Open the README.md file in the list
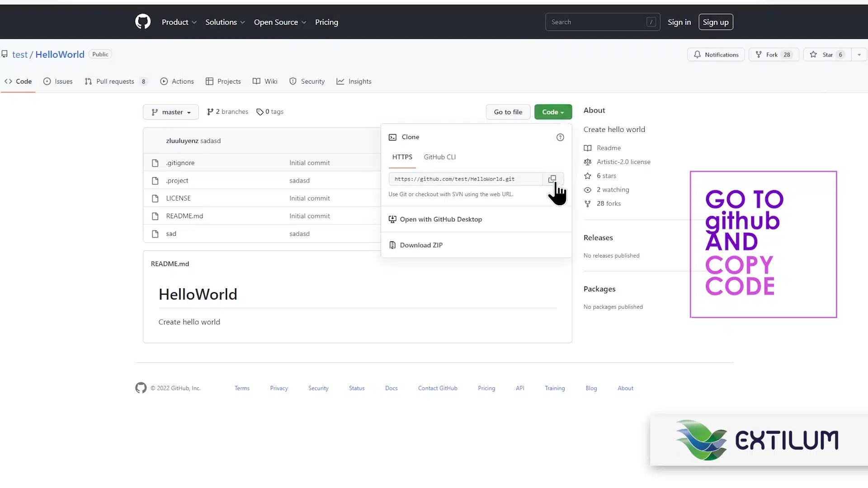This screenshot has height=488, width=868. click(184, 216)
